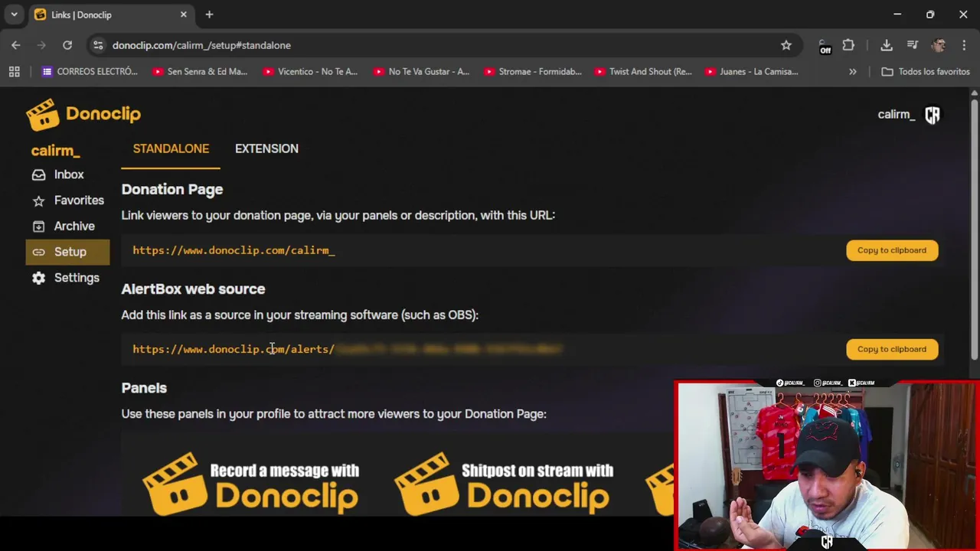980x551 pixels.
Task: Click the calirm_ sidebar username
Action: 55,151
